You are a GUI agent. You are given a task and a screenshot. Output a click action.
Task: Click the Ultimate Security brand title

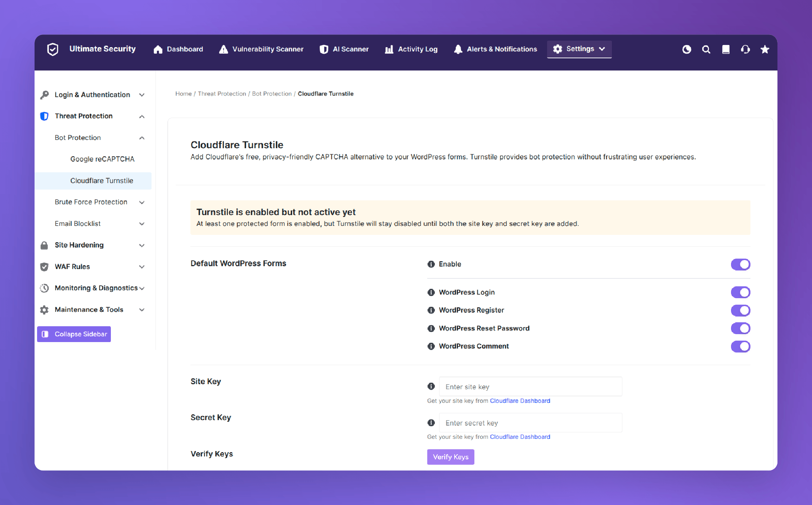tap(103, 49)
